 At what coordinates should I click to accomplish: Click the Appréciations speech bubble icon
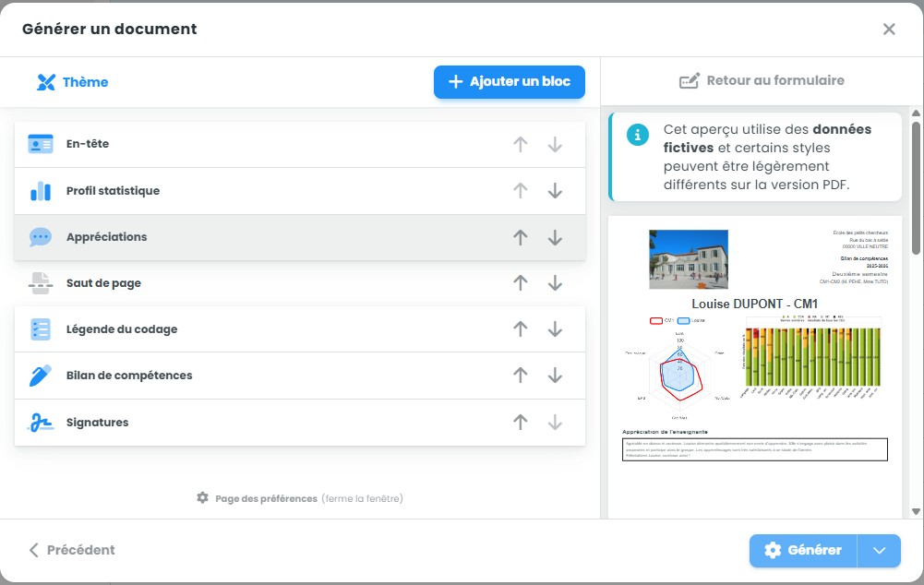tap(41, 237)
